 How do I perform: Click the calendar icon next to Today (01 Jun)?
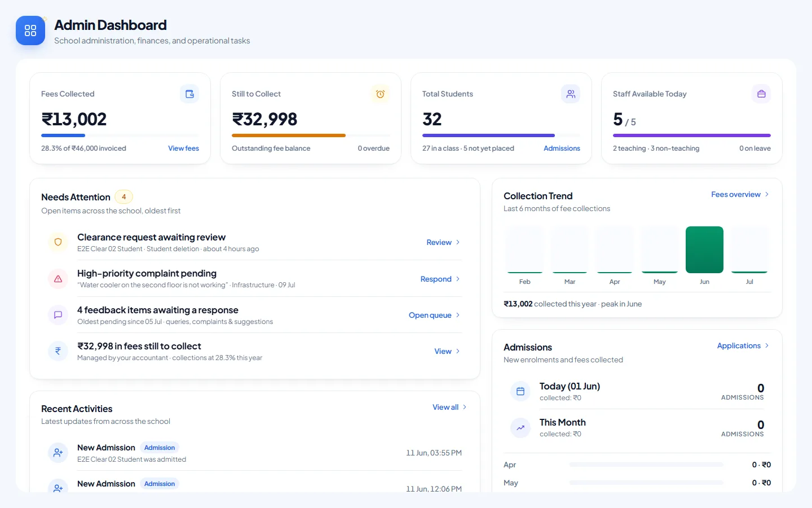(520, 391)
